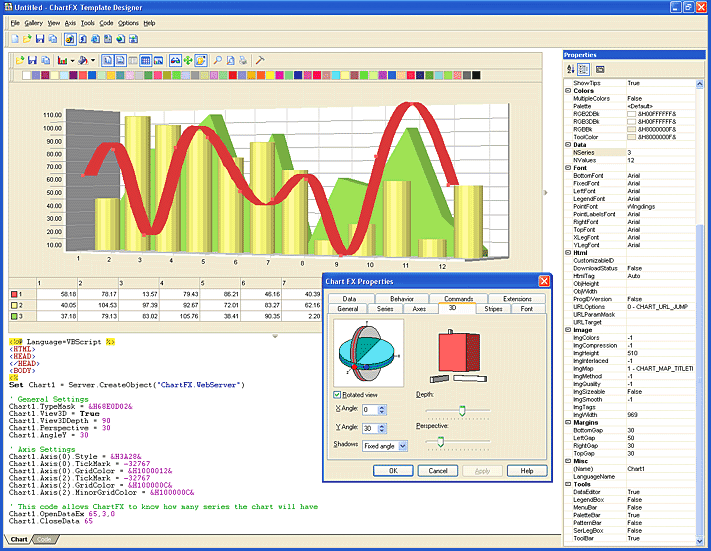Click the globe export icon in main toolbar
The image size is (711, 551).
pos(120,39)
